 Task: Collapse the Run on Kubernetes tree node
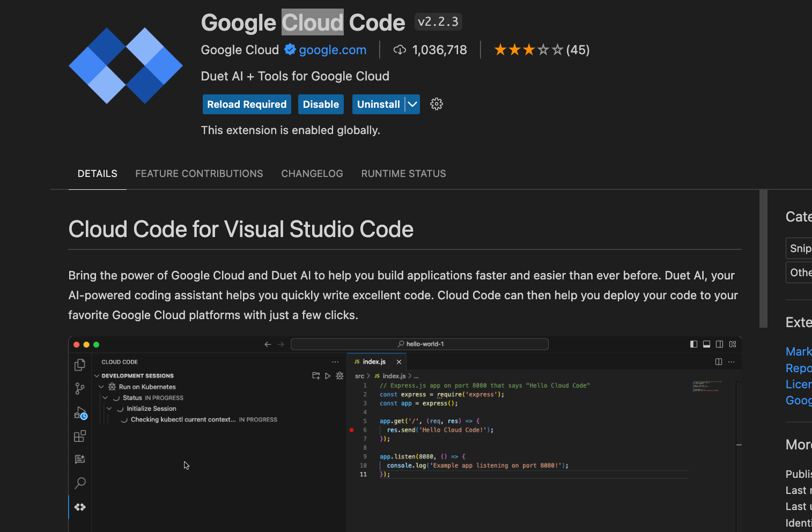click(101, 387)
